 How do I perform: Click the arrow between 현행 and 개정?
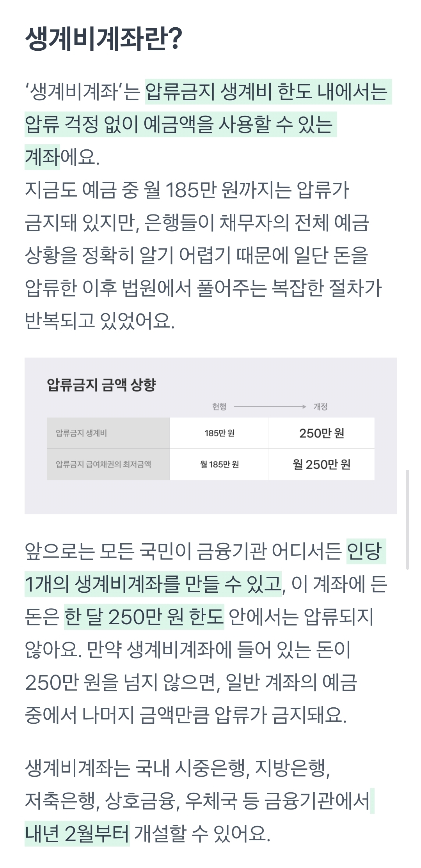tap(270, 407)
